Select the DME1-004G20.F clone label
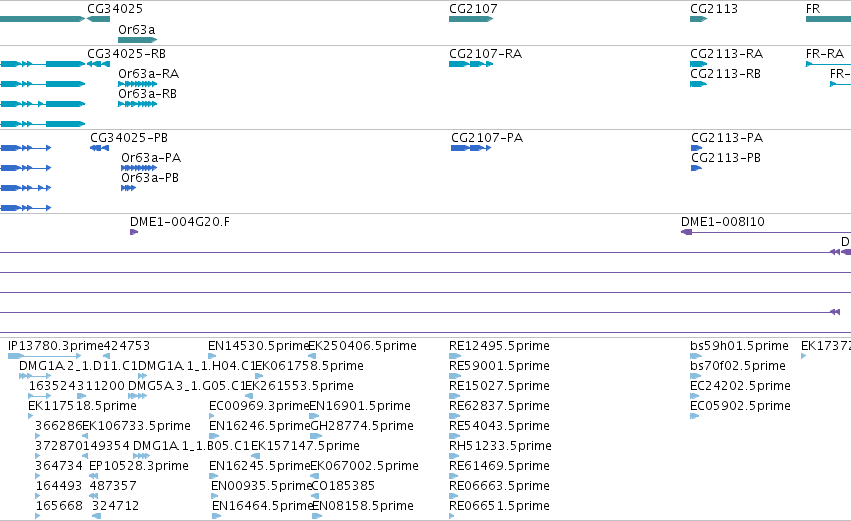This screenshot has height=521, width=851. (180, 221)
